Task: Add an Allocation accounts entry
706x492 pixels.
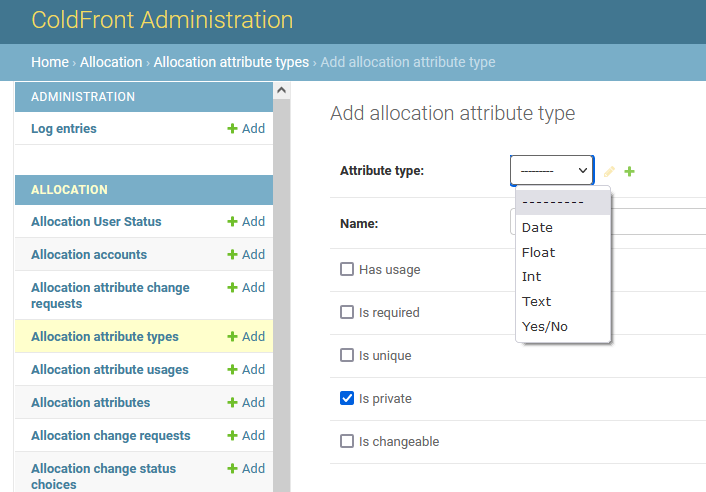Action: (x=246, y=255)
